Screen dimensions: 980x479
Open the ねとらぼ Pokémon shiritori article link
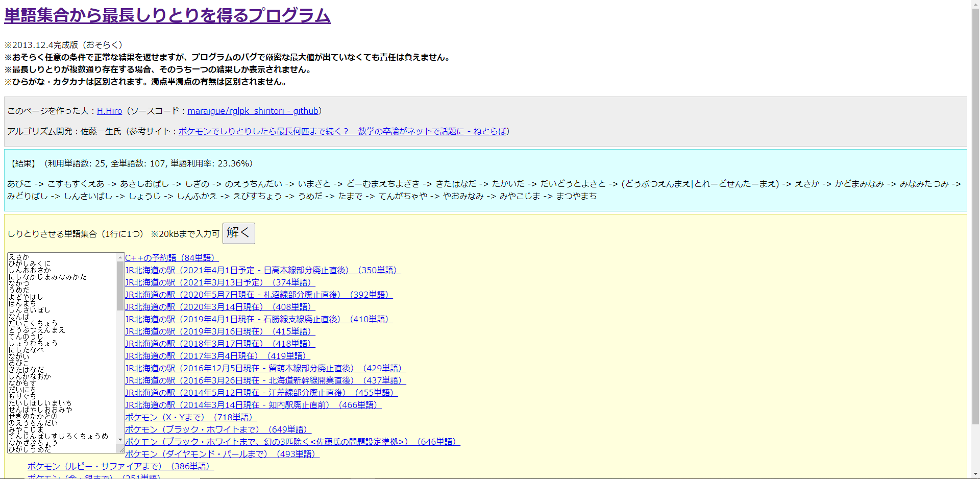tap(342, 131)
